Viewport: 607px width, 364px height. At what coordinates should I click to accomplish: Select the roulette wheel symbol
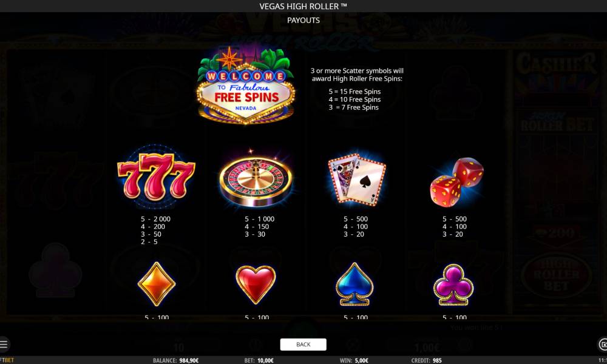pos(256,179)
